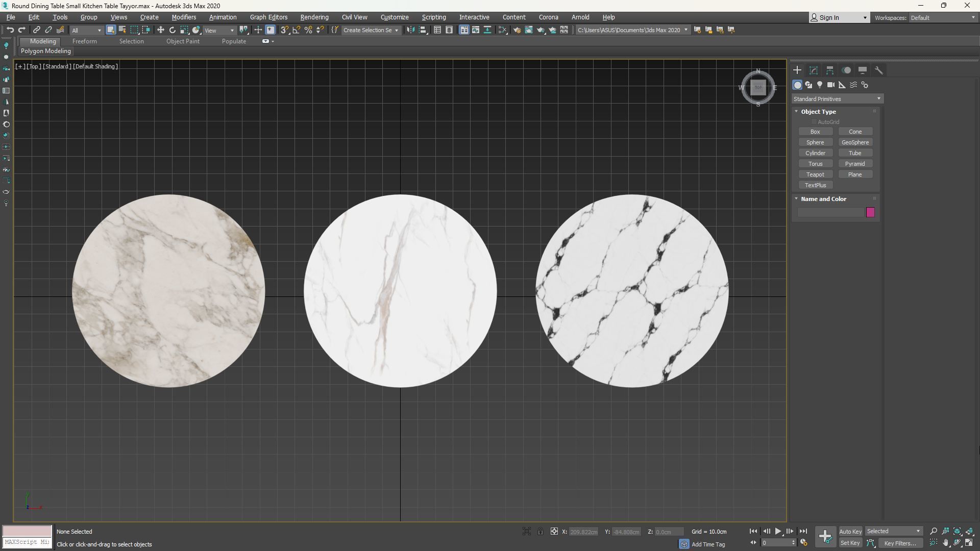Open the Rendering menu
The height and width of the screenshot is (551, 980).
[x=314, y=17]
